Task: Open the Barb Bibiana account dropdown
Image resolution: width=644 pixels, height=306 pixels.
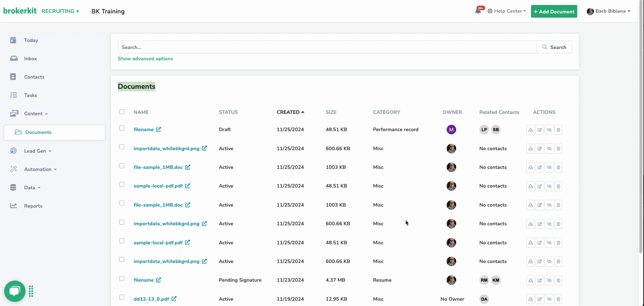Action: click(609, 11)
